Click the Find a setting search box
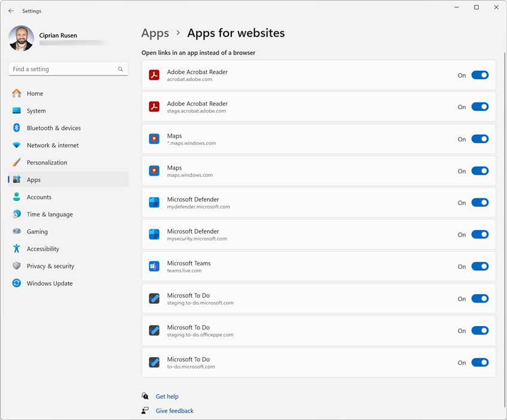507x420 pixels. pyautogui.click(x=63, y=70)
